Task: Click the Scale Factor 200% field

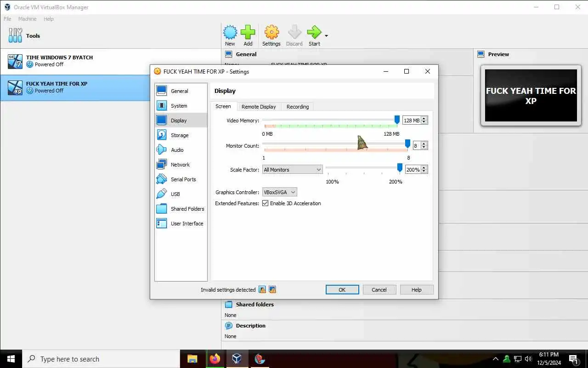Action: pyautogui.click(x=413, y=170)
